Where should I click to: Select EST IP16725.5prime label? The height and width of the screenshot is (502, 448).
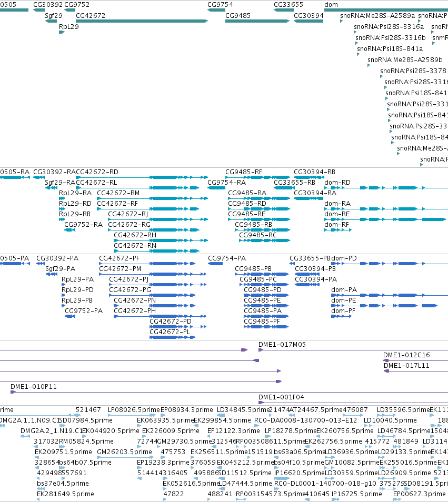(357, 494)
